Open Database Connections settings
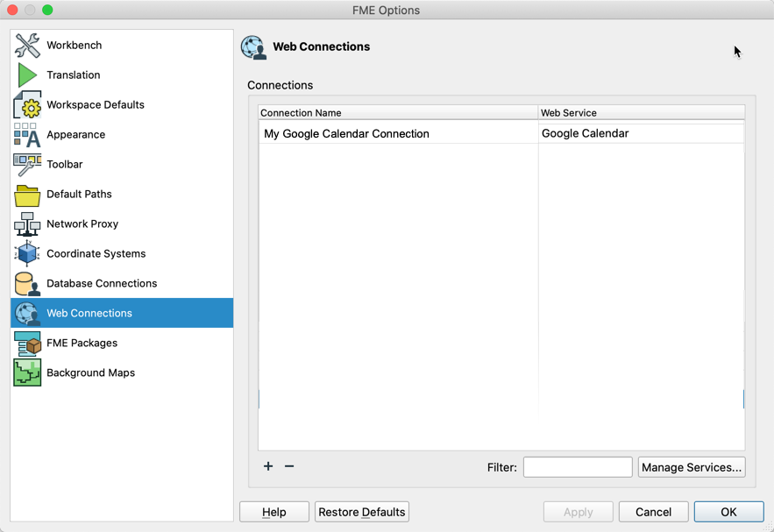 click(122, 283)
